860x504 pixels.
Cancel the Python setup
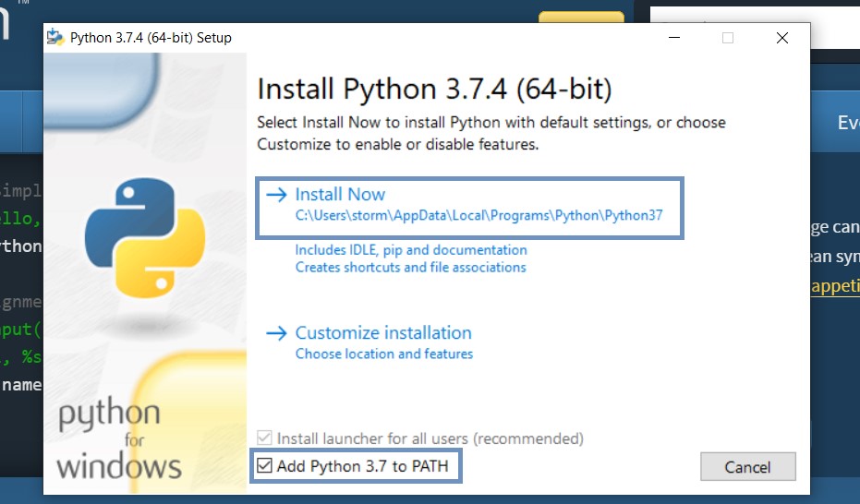[x=747, y=467]
